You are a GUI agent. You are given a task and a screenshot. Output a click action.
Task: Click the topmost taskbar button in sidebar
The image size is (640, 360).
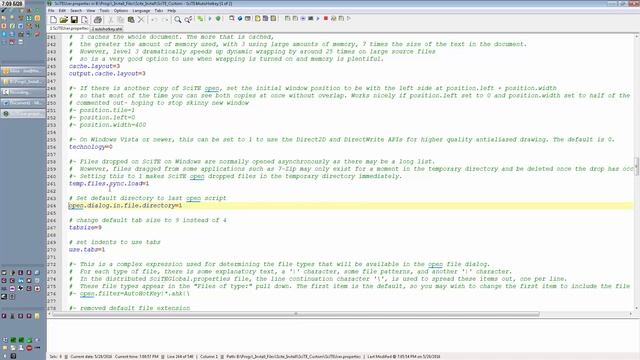point(23,71)
